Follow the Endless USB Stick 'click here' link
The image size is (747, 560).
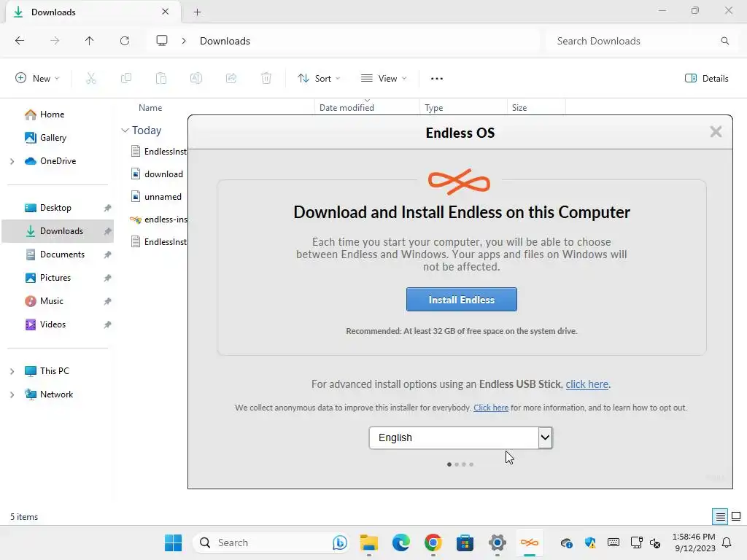coord(587,384)
